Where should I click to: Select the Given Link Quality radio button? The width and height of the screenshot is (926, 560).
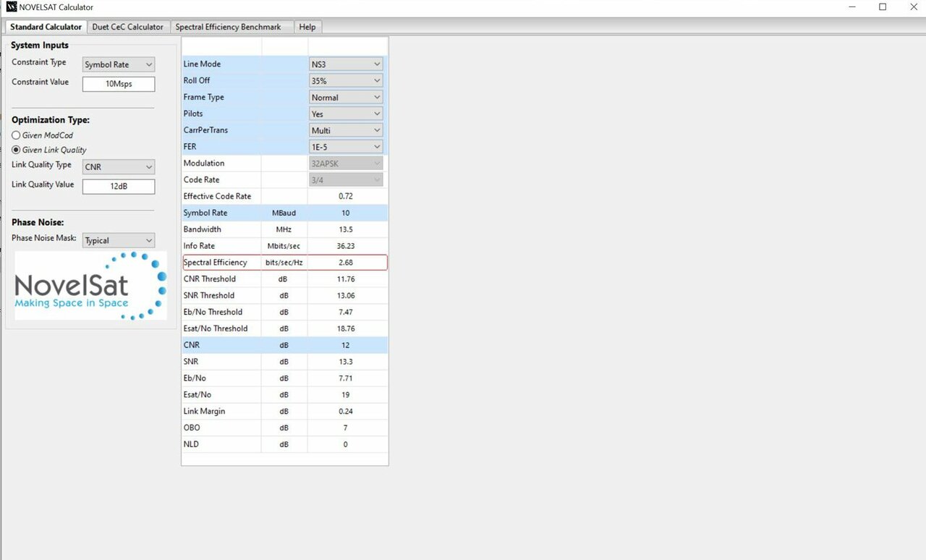pos(15,150)
